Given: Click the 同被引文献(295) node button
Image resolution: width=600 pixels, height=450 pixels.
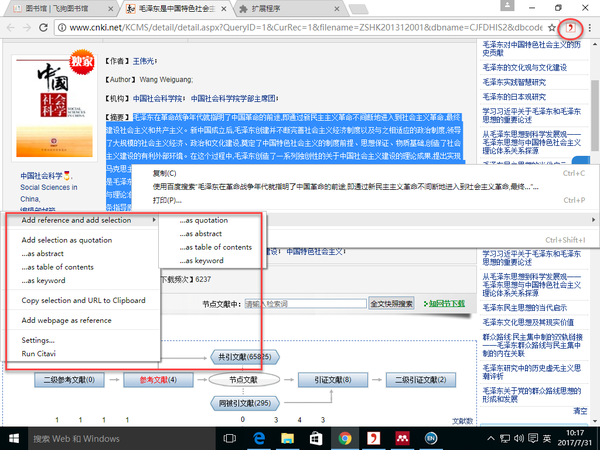Looking at the screenshot, I should click(245, 403).
